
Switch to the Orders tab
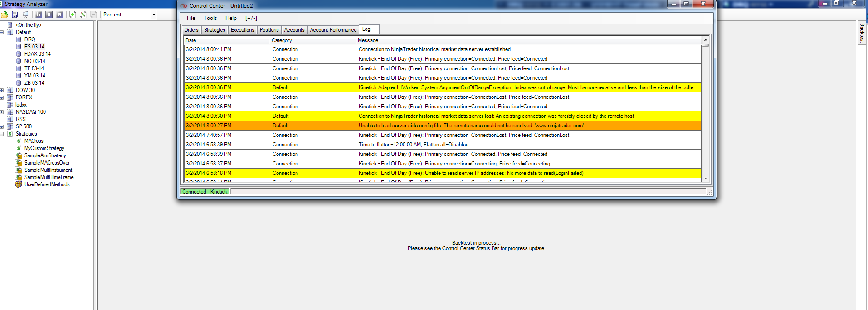(x=191, y=30)
